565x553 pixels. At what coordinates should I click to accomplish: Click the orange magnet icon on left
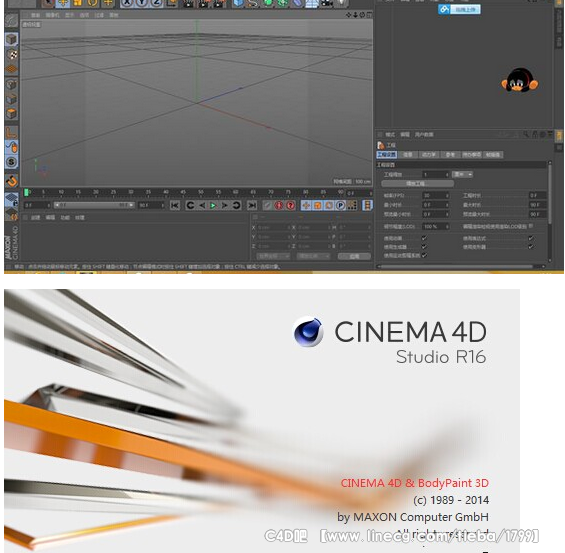pos(12,181)
